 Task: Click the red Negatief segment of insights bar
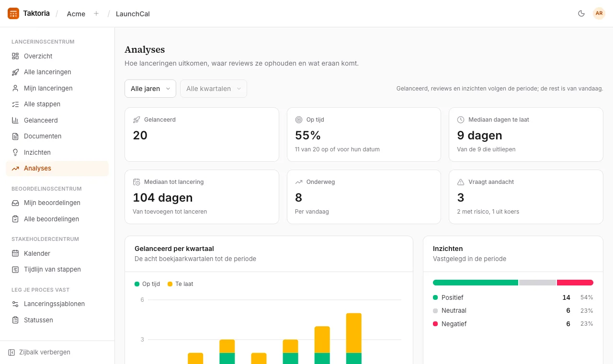(x=575, y=283)
